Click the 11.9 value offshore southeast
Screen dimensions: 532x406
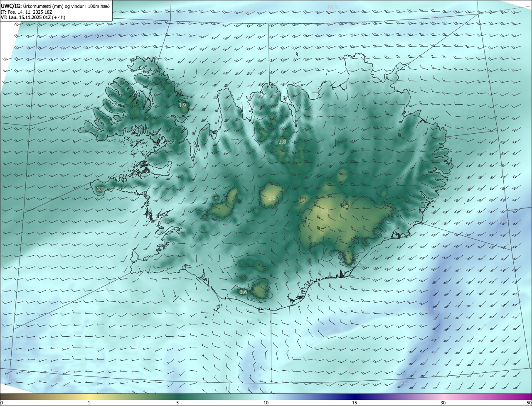click(432, 310)
